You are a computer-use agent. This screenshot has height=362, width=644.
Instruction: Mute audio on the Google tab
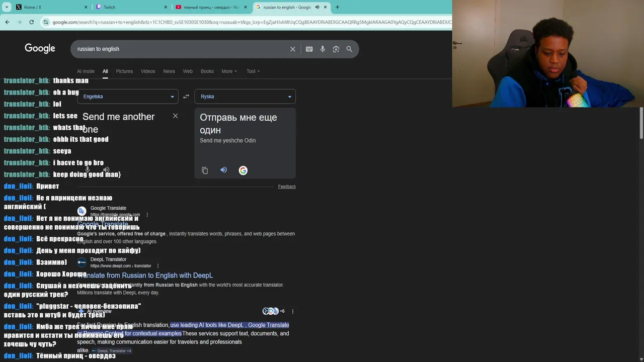point(317,7)
